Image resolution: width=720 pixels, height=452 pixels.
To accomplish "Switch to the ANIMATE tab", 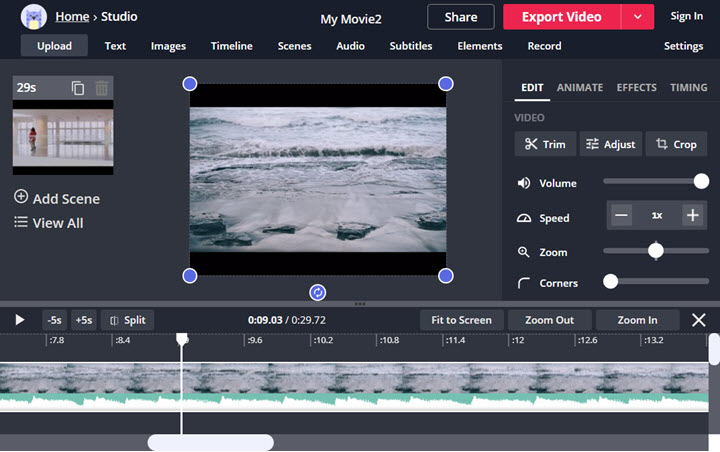I will click(579, 88).
